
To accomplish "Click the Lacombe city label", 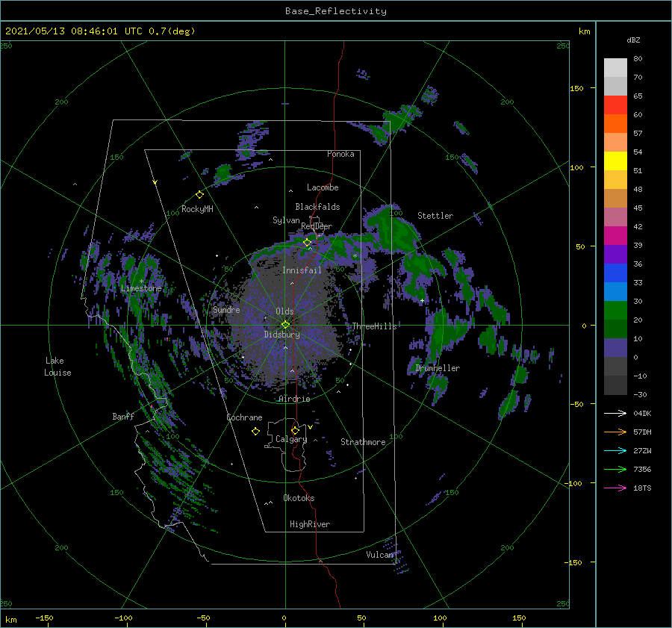I will [x=323, y=187].
